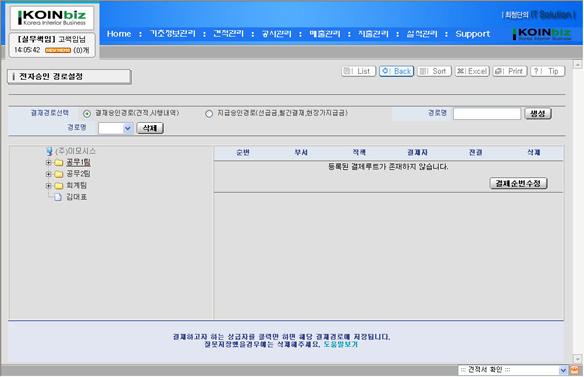The image size is (584, 377).
Task: Click the 결재순번수정 button
Action: [x=518, y=183]
